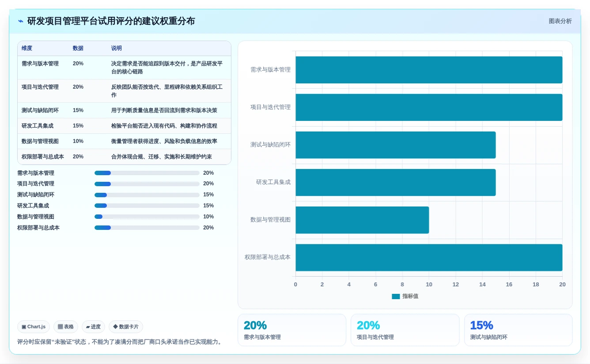Click the 10% value in the table
Screen dimensions: 590x364
(x=78, y=141)
